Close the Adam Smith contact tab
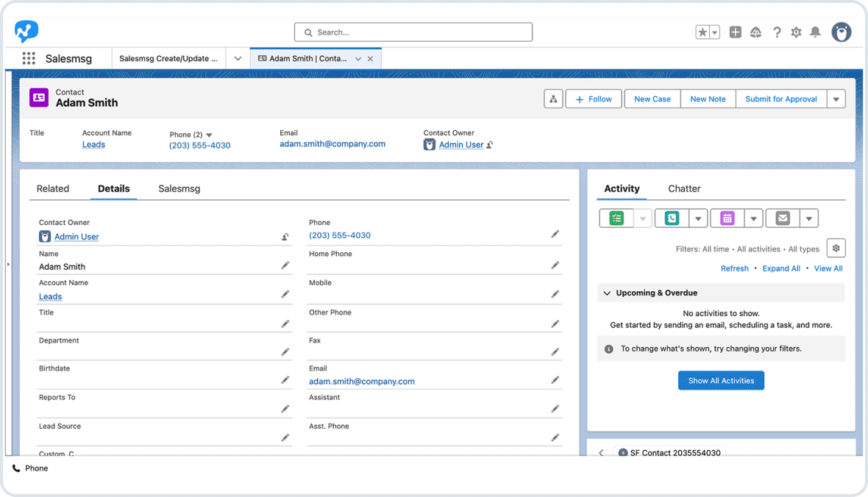Screen dimensions: 868x497 coord(370,59)
